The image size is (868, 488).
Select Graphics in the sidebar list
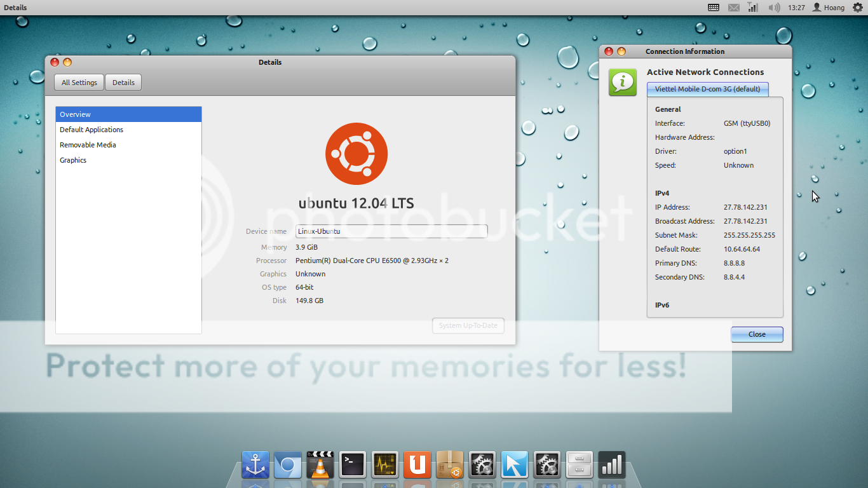point(73,160)
